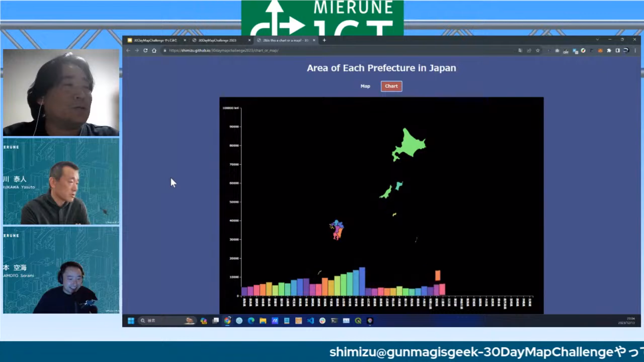This screenshot has height=362, width=644.
Task: Click the browser Home icon
Action: pyautogui.click(x=154, y=51)
